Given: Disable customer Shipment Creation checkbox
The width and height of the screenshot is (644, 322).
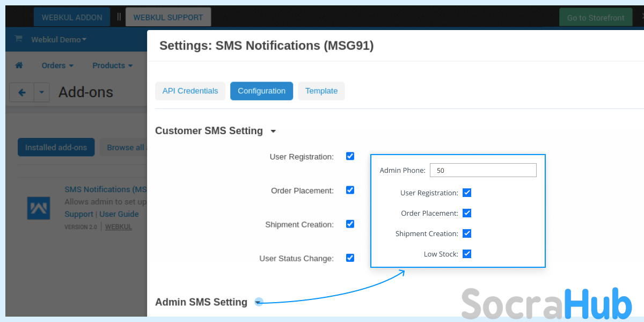Looking at the screenshot, I should (x=350, y=224).
